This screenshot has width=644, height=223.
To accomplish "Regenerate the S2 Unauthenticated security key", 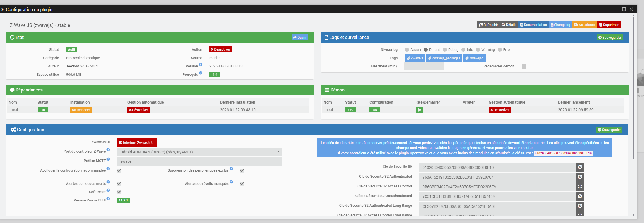I will [x=580, y=196].
